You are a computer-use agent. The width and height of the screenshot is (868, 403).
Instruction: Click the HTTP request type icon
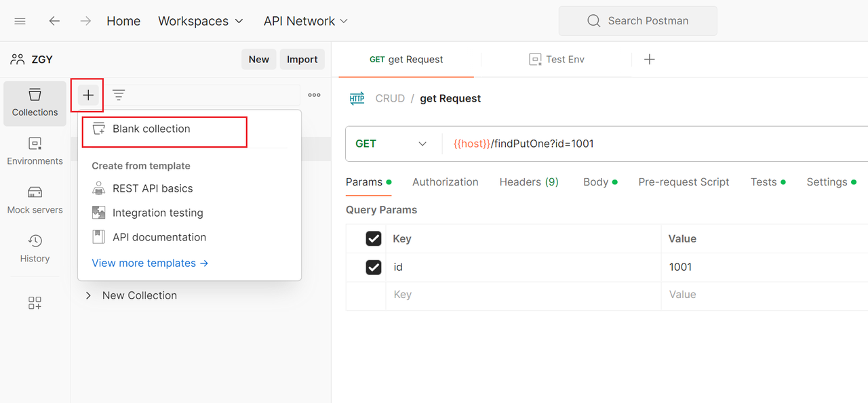[x=357, y=98]
